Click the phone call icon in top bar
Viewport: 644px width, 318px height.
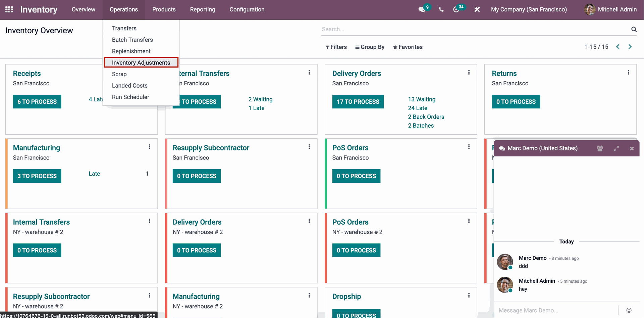coord(441,9)
